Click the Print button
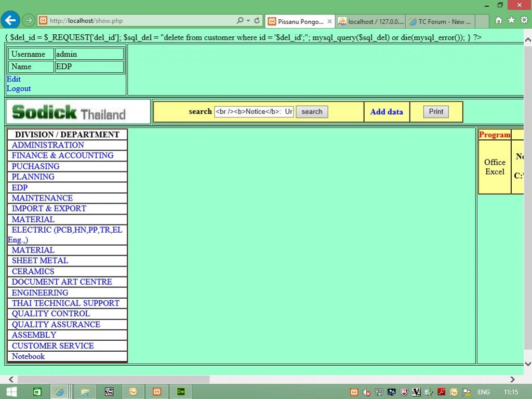Viewport: 532px width, 399px height. [436, 112]
